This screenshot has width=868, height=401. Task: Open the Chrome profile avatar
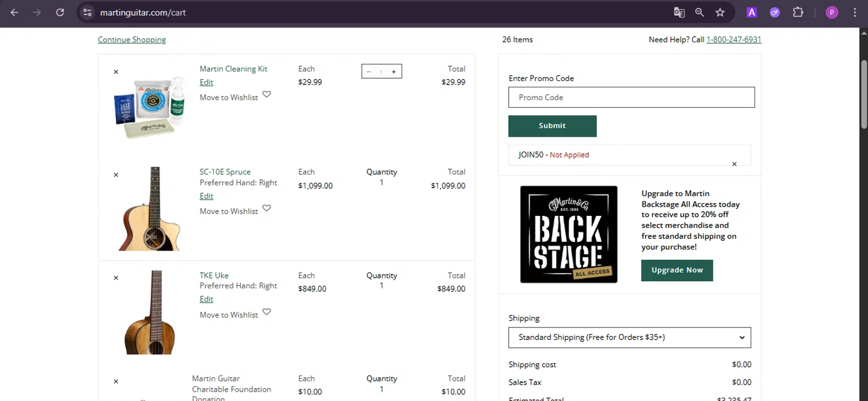832,12
